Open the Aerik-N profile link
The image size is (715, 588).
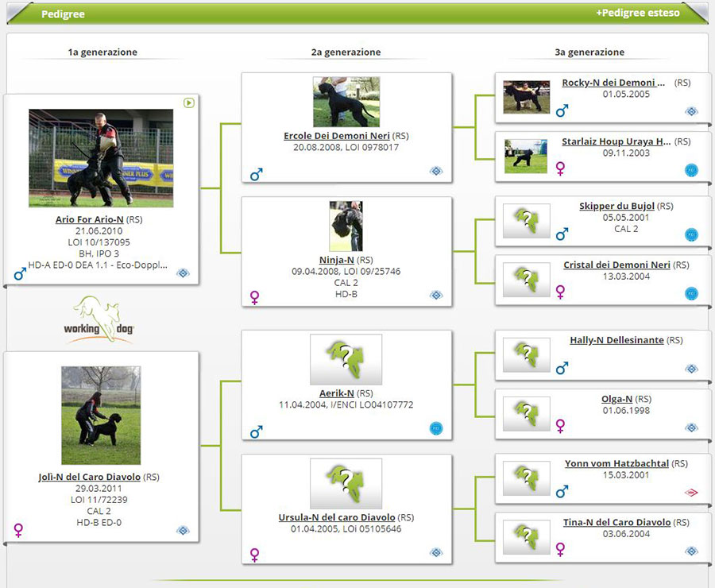point(337,393)
